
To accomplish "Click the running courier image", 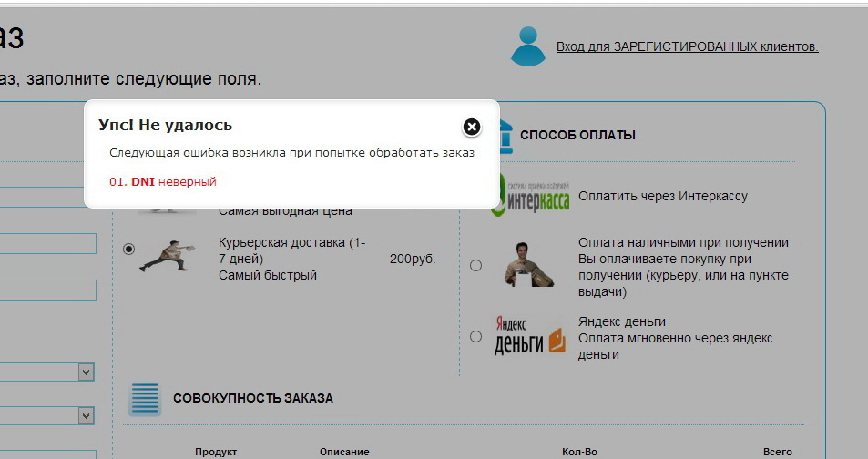I will 168,256.
